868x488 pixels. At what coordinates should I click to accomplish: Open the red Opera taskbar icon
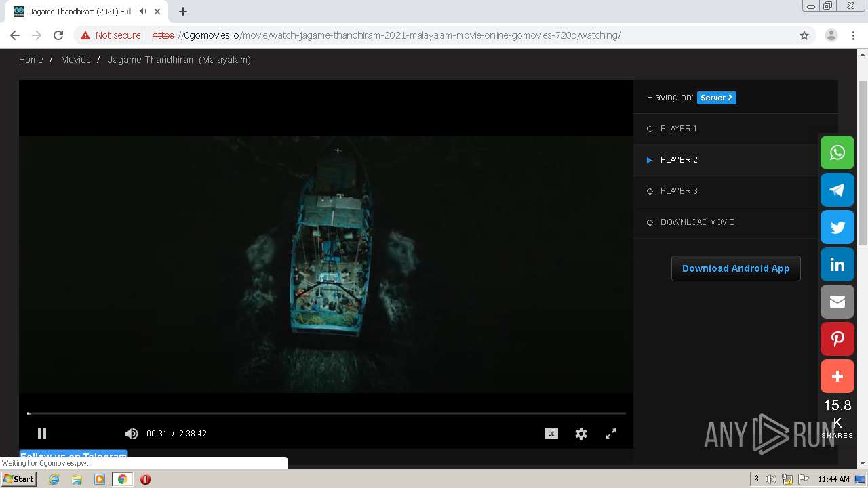145,479
